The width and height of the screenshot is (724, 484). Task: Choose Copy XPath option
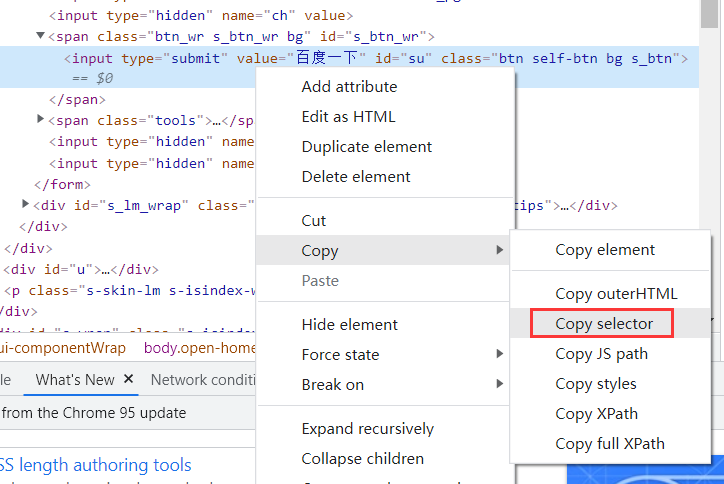click(596, 414)
